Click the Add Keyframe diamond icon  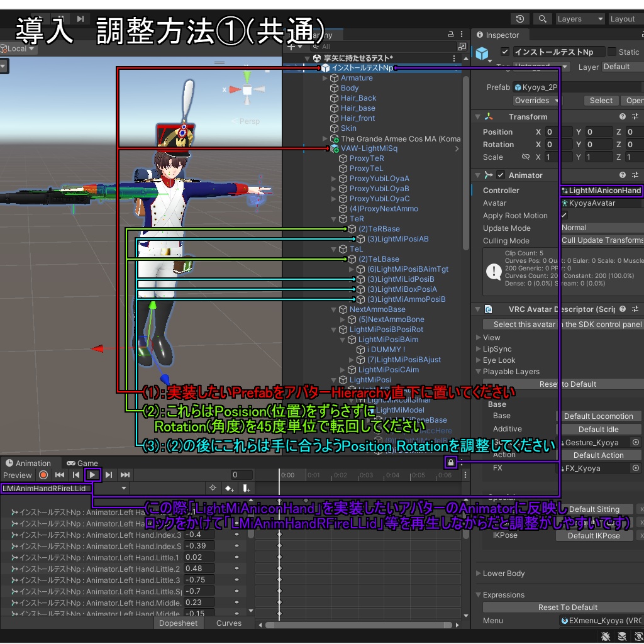229,488
